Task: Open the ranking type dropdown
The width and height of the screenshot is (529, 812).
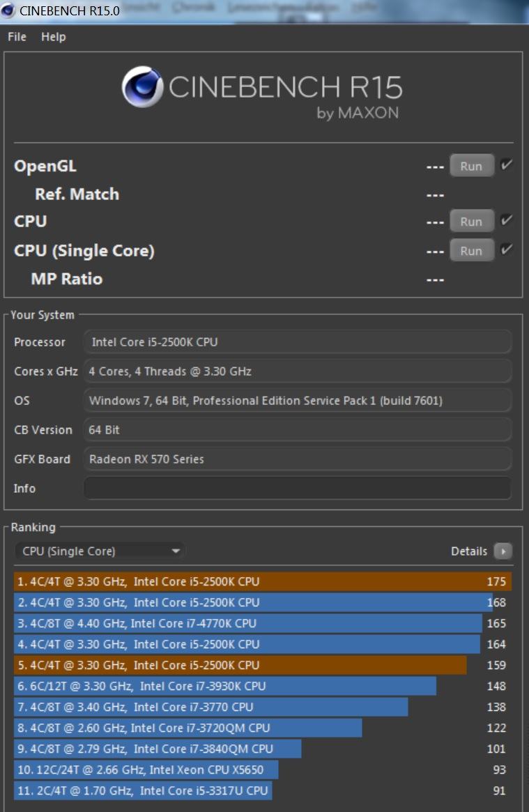Action: coord(100,551)
